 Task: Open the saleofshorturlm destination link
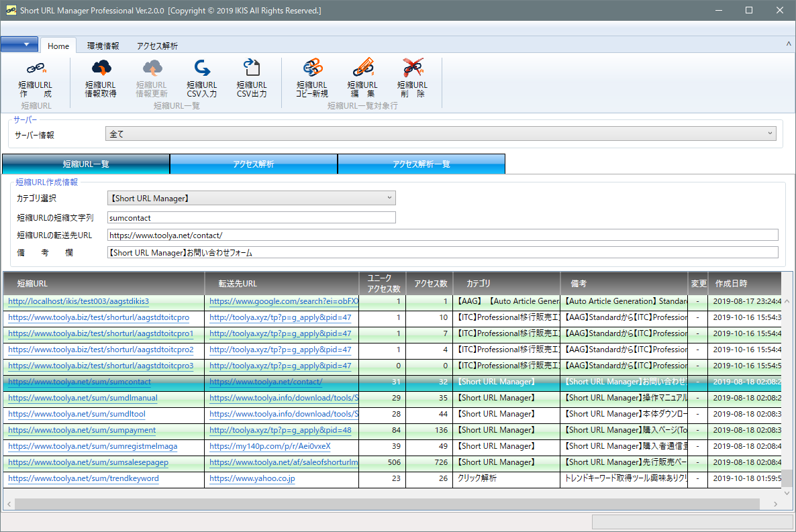click(284, 462)
